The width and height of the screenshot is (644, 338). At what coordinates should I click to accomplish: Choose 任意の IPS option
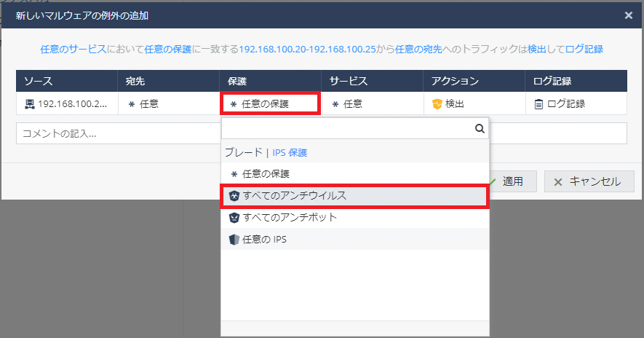tap(264, 240)
